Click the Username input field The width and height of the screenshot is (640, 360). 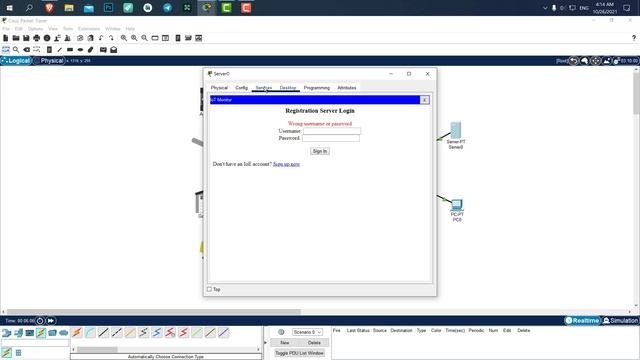click(332, 131)
